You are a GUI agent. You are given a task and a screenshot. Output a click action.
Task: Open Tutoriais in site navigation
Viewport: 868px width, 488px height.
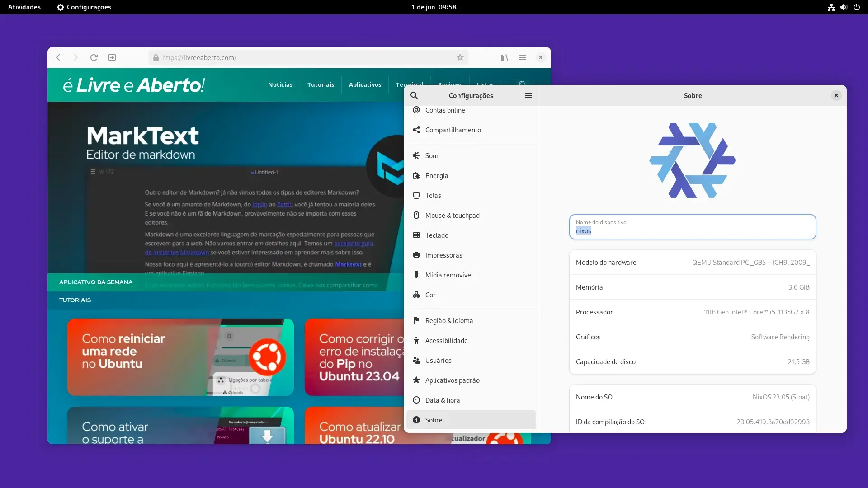321,85
